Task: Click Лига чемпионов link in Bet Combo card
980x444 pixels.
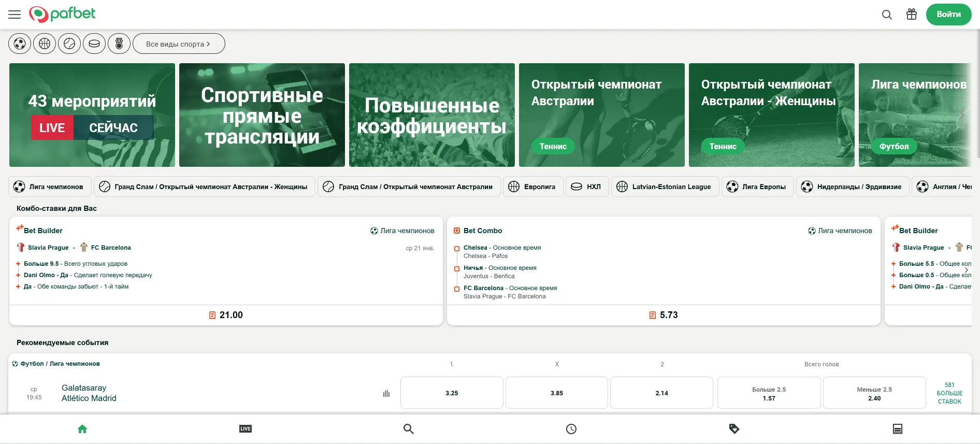Action: pos(840,231)
